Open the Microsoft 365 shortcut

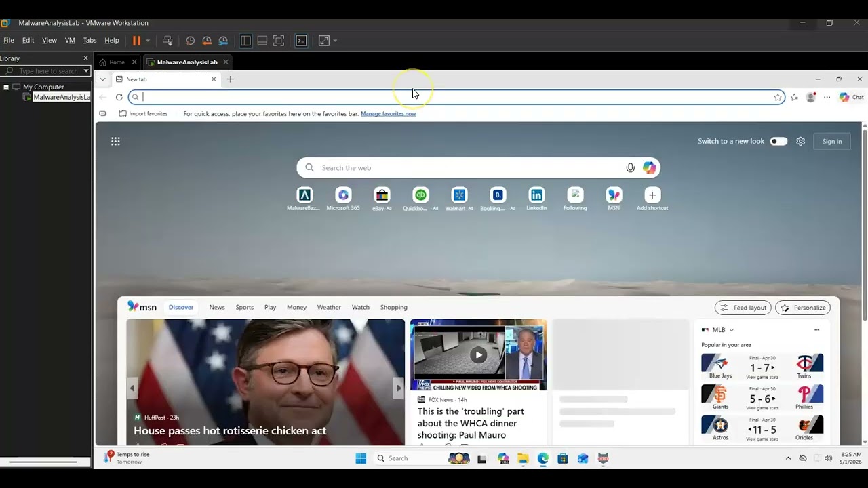click(x=343, y=199)
